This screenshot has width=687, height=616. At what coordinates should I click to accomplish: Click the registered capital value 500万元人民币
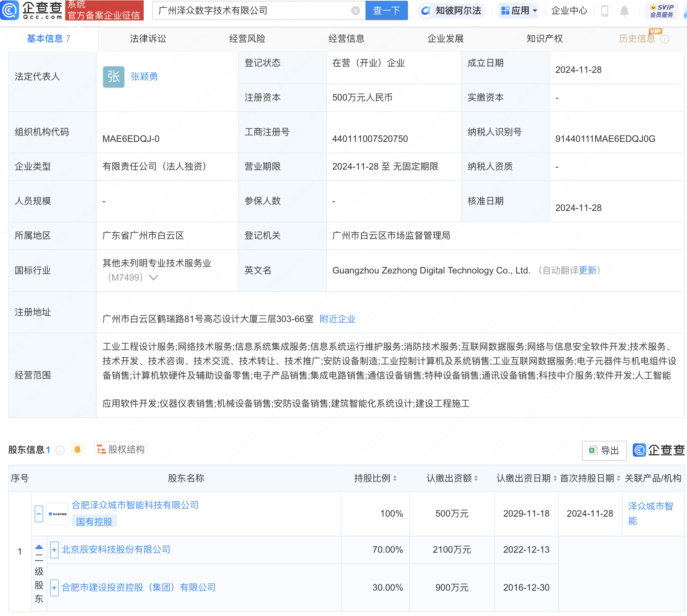[362, 97]
